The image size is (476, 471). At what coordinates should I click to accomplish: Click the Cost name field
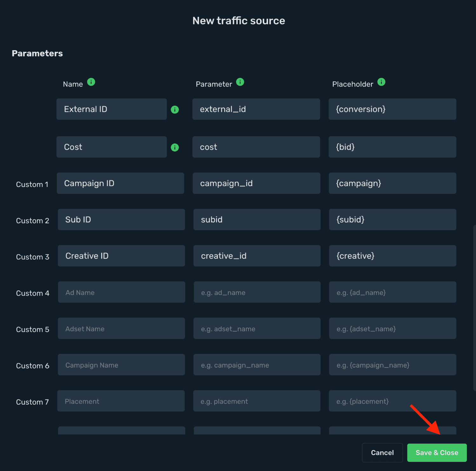coord(112,147)
